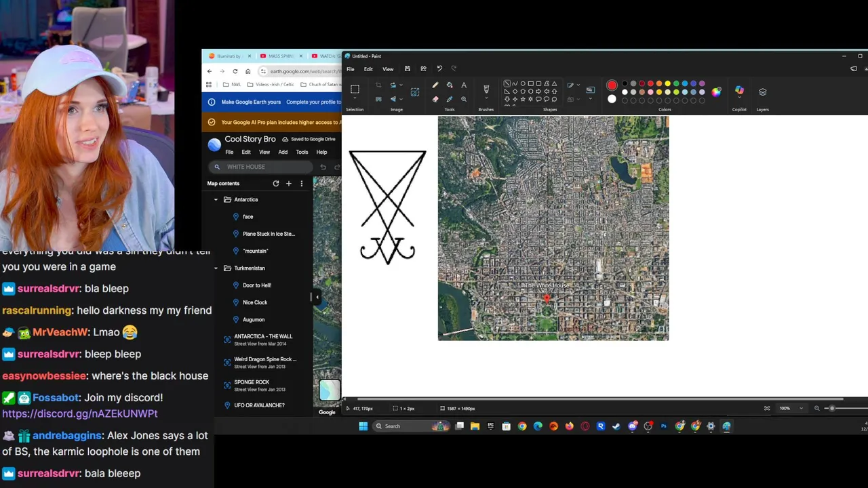Open three-dot menu in Map contents
This screenshot has width=868, height=488.
[302, 184]
